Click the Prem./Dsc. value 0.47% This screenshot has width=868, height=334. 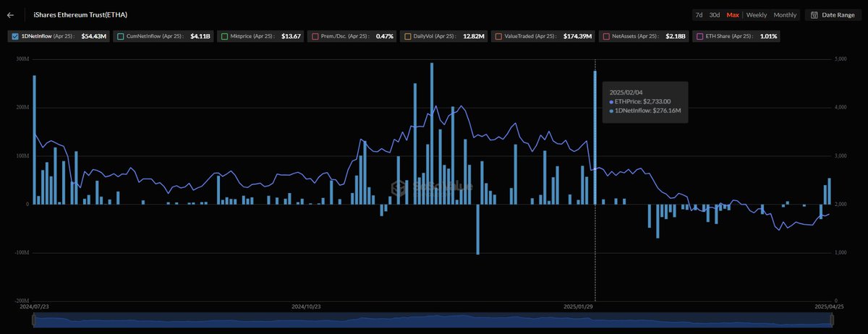[385, 36]
